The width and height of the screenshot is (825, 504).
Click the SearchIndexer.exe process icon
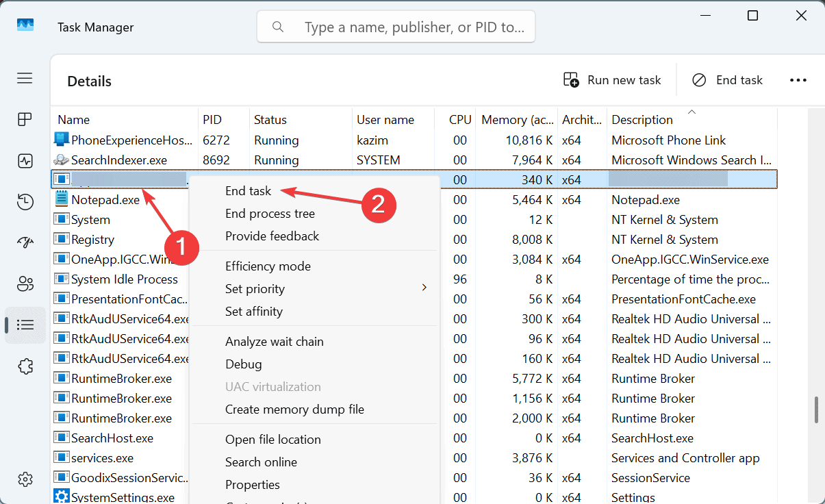pyautogui.click(x=62, y=160)
